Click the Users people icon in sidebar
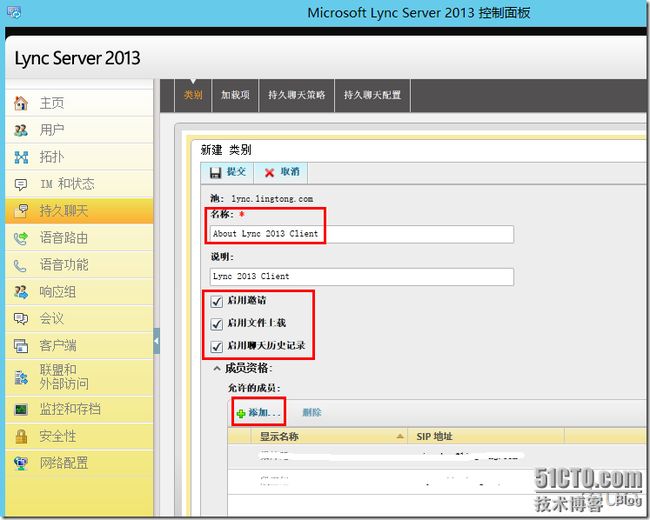The height and width of the screenshot is (520, 650). click(x=21, y=130)
